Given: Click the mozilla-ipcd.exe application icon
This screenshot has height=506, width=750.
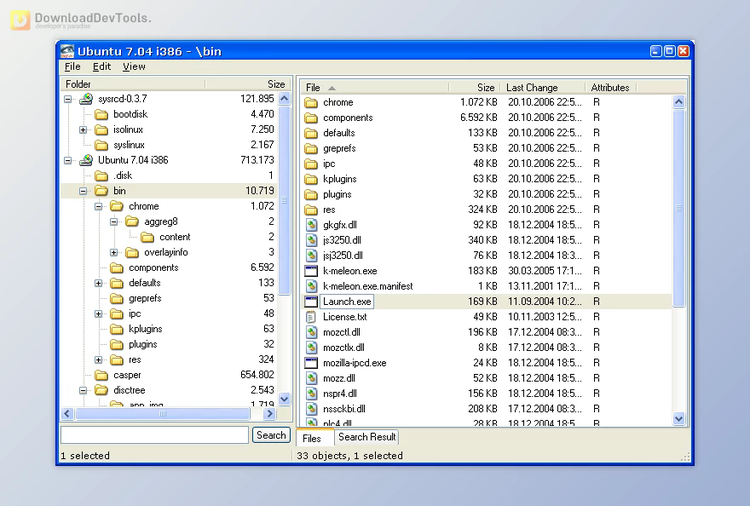Looking at the screenshot, I should tap(311, 363).
